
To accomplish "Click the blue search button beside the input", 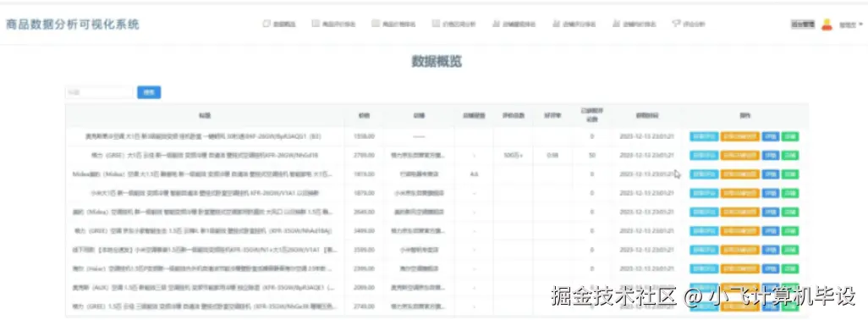I will (149, 92).
